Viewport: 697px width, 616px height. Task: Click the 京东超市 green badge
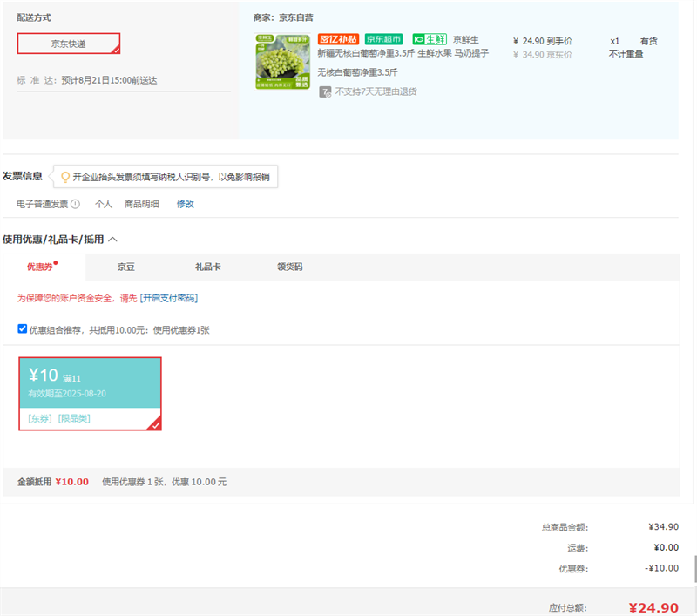(383, 39)
